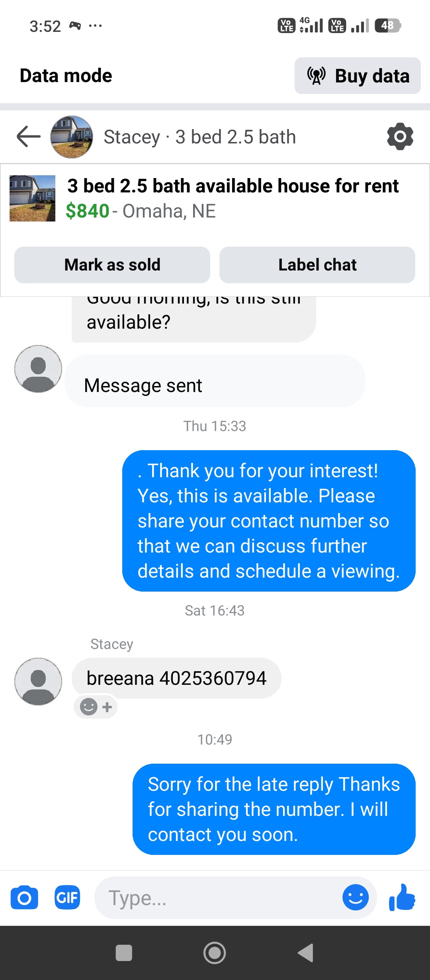Open the GIF picker
430x980 pixels.
(67, 898)
